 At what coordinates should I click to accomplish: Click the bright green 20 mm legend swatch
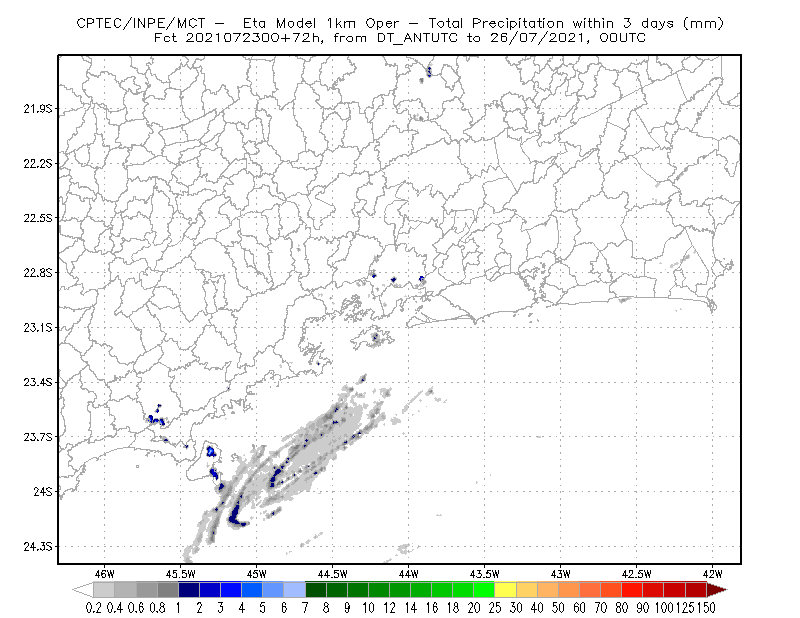coord(484,590)
